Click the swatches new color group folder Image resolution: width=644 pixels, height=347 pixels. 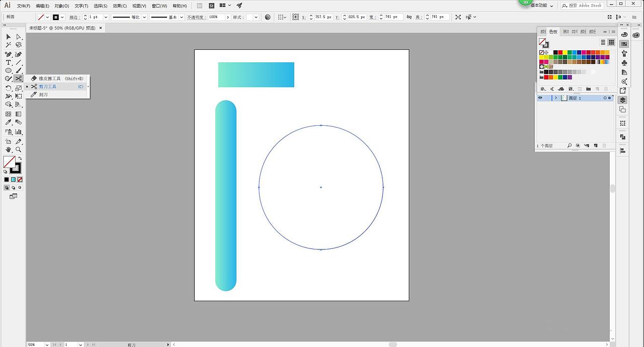pos(589,89)
